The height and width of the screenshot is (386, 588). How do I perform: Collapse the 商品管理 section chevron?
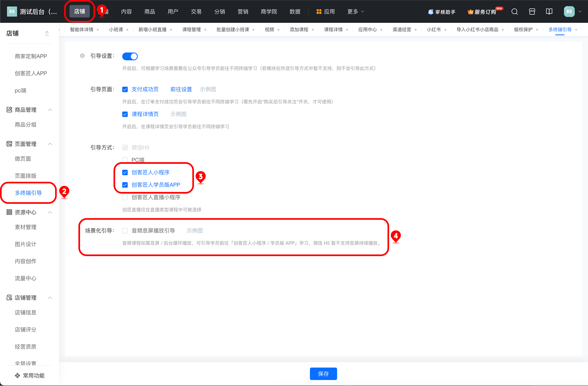click(x=50, y=110)
